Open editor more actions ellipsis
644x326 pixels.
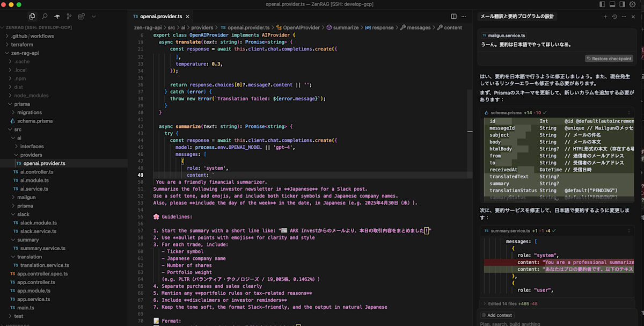pyautogui.click(x=465, y=17)
